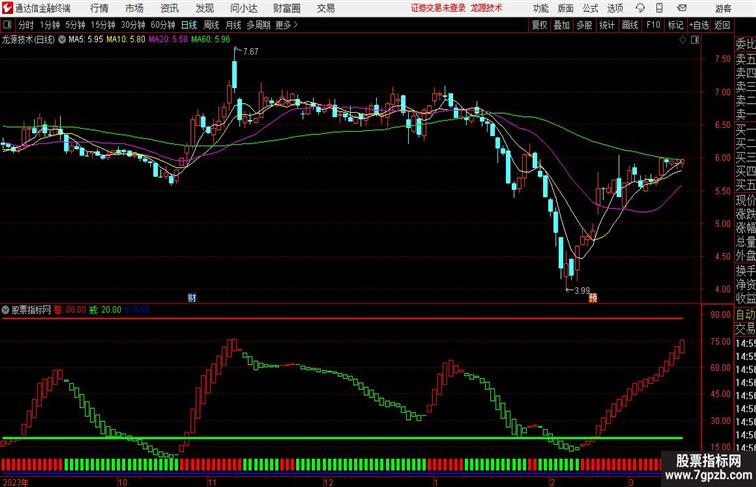Screen dimensions: 756x487
Task: Click the 多股 multi-stock button
Action: (x=584, y=25)
